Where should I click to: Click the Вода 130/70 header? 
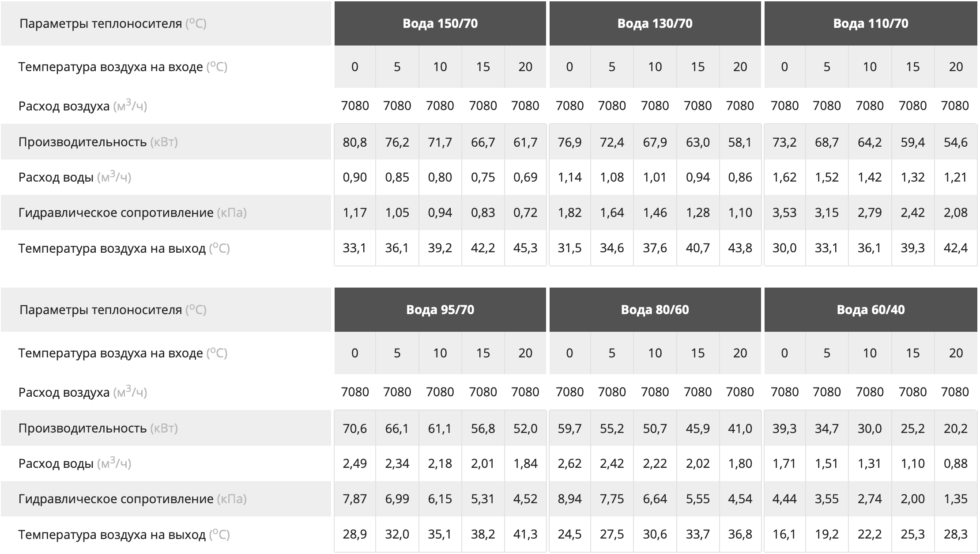coord(655,23)
